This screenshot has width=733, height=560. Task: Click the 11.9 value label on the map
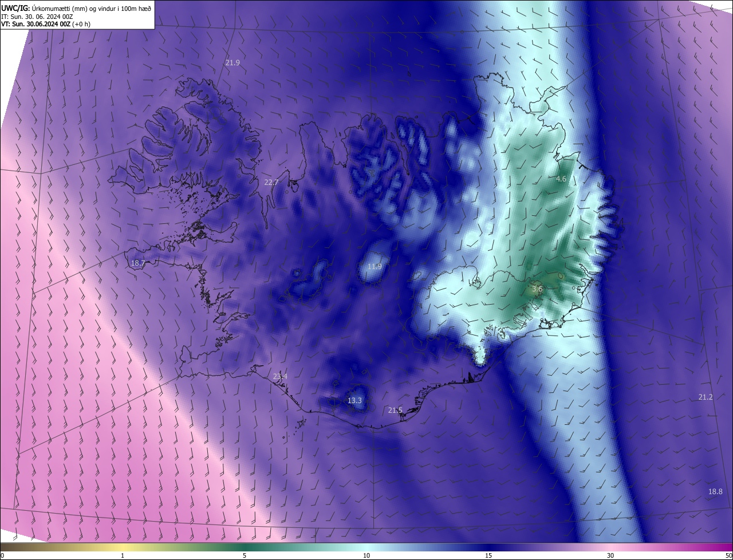pyautogui.click(x=375, y=266)
